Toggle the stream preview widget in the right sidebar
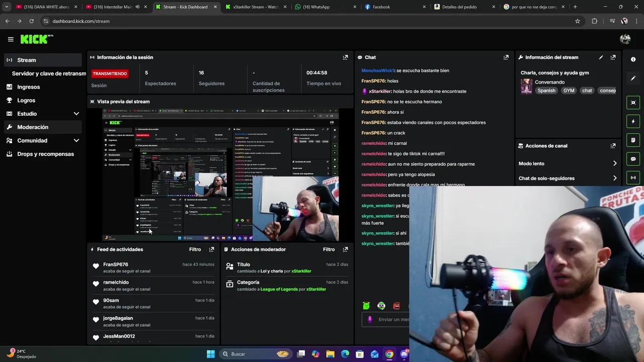Screen dimensions: 644x362 [x=633, y=103]
